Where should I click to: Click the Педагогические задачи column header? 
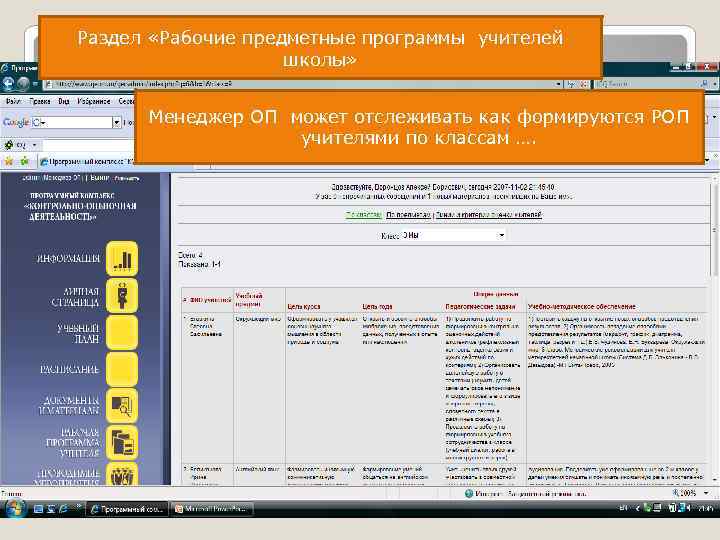click(480, 306)
